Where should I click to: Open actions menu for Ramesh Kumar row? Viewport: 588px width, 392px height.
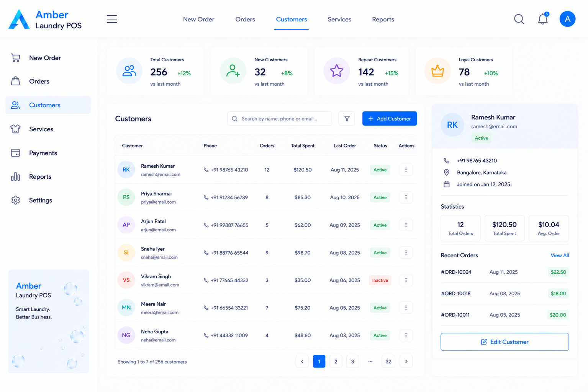[x=406, y=170]
